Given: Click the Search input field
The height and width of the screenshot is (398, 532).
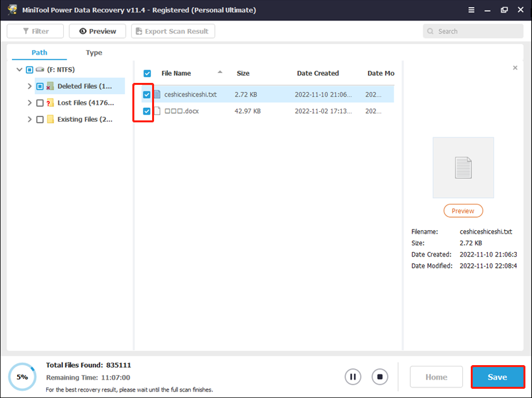Looking at the screenshot, I should tap(473, 31).
